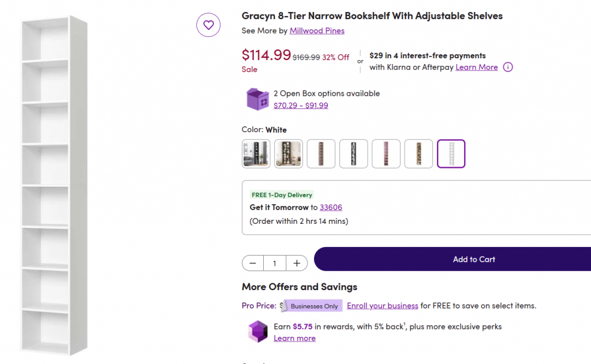Add the bookshelf to cart
Image resolution: width=591 pixels, height=364 pixels.
click(452, 260)
